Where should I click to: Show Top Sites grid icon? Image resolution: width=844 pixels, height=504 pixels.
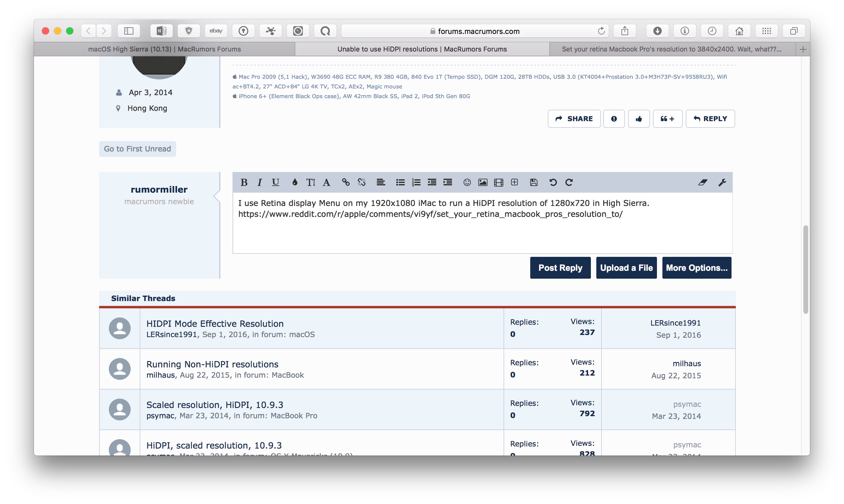766,31
